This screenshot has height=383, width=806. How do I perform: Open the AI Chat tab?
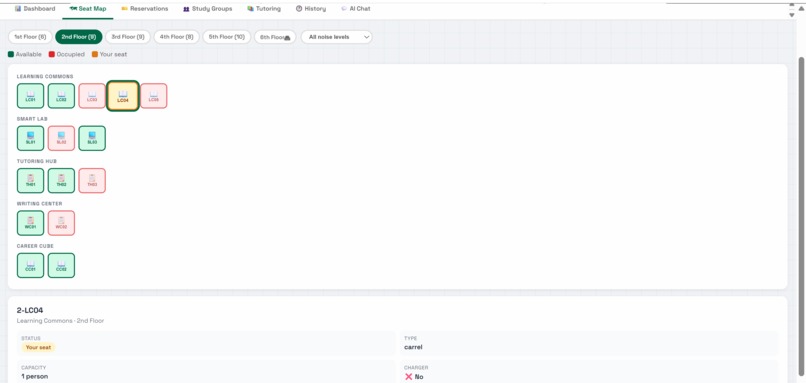point(356,9)
